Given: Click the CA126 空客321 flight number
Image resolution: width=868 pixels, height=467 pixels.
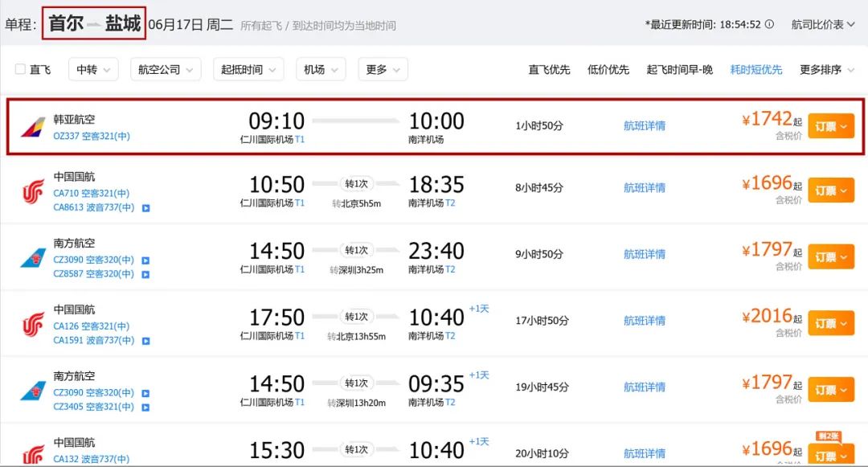Looking at the screenshot, I should (92, 326).
